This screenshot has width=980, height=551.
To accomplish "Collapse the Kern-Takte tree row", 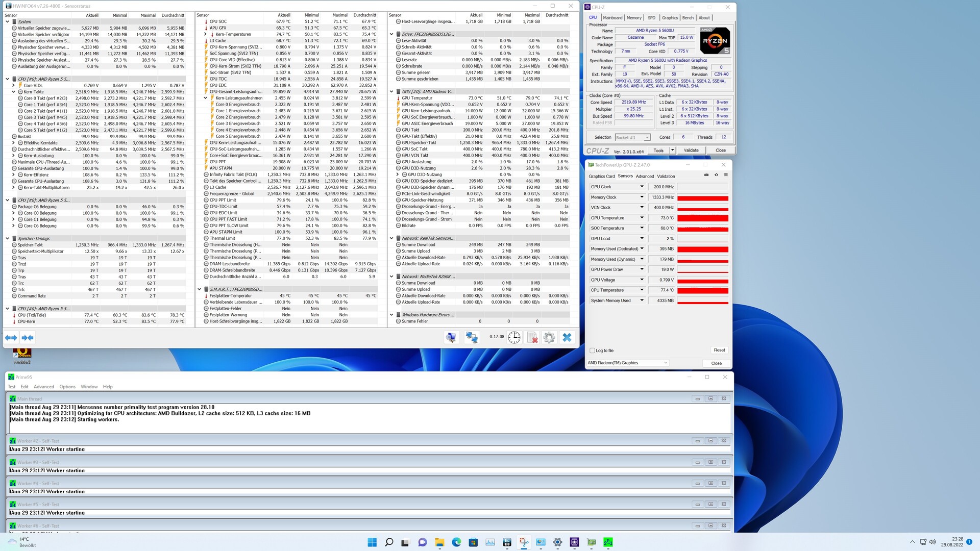I will click(14, 92).
